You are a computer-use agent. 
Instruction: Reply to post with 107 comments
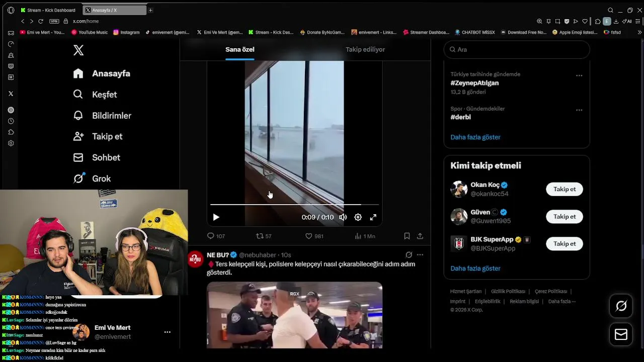click(216, 236)
